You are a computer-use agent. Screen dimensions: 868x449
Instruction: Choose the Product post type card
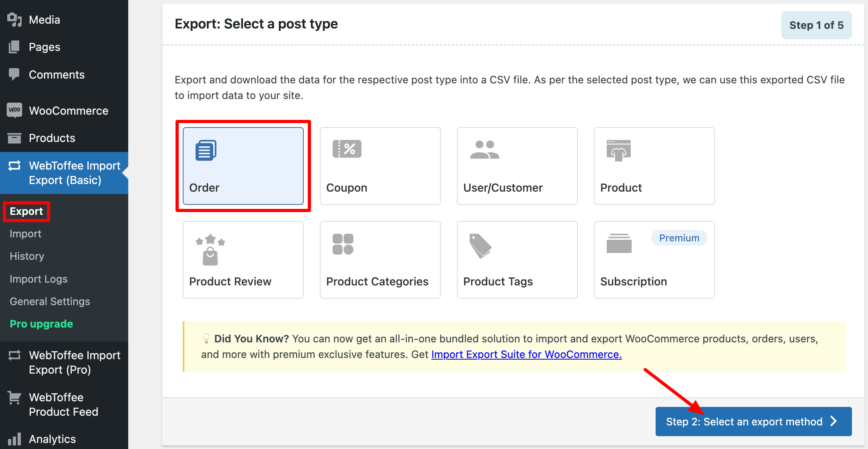point(654,166)
